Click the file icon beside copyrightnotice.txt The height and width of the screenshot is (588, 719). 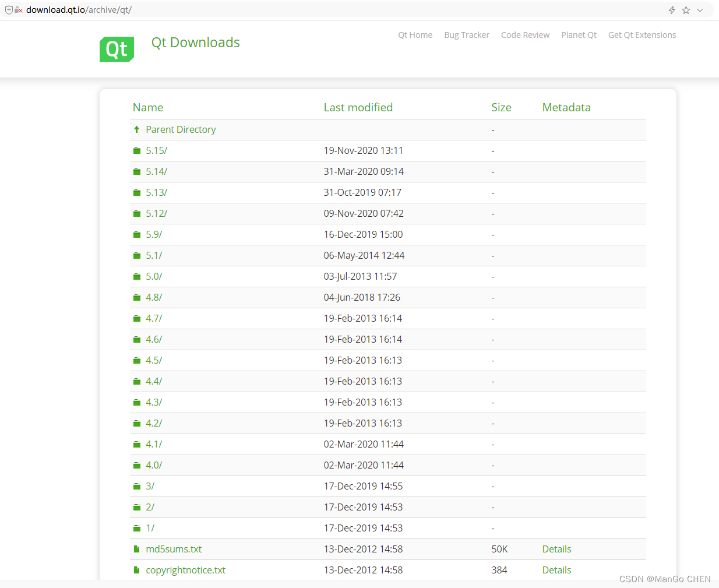[x=136, y=570]
